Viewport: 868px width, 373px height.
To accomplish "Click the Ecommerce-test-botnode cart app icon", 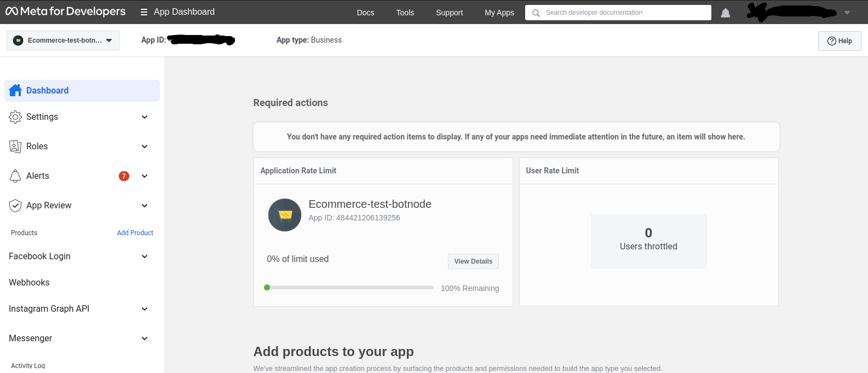I will (x=285, y=215).
